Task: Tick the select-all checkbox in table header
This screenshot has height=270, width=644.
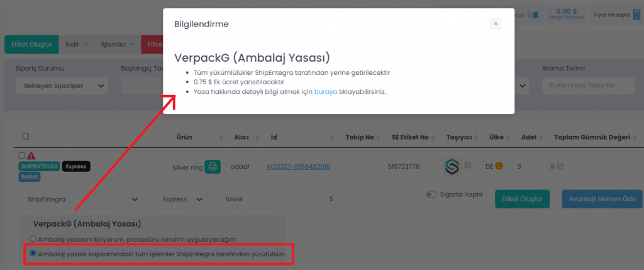Action: click(25, 137)
